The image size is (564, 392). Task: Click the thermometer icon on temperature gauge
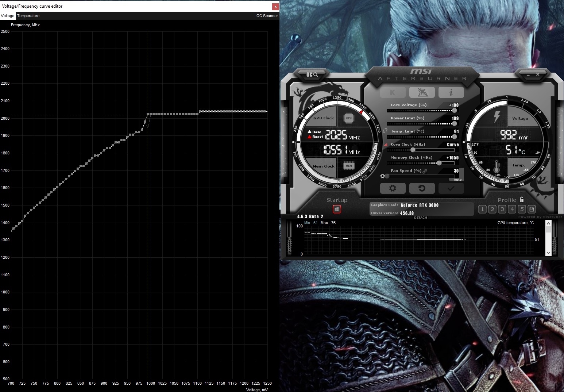[x=497, y=166]
